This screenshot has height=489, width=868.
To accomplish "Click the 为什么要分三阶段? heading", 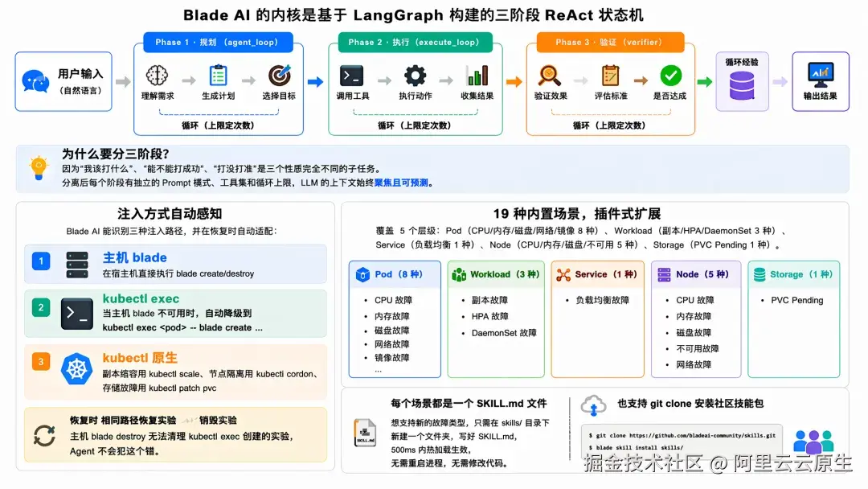I will click(x=116, y=154).
